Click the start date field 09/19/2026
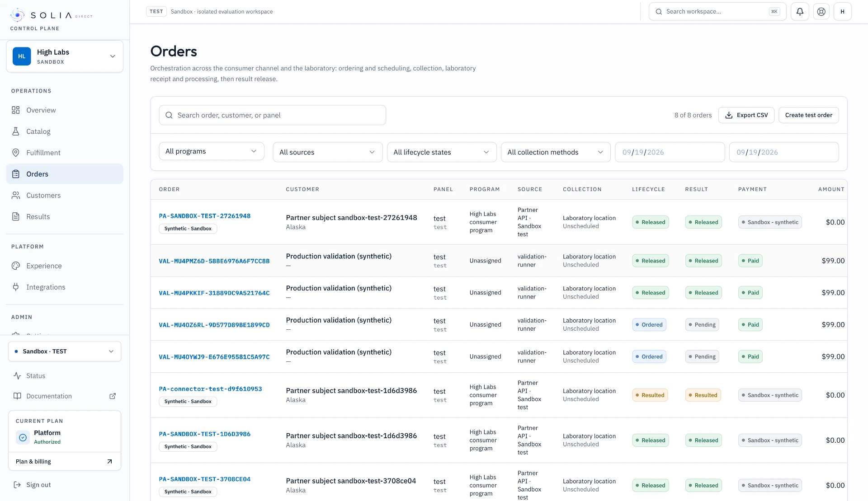This screenshot has height=501, width=868. click(x=670, y=152)
